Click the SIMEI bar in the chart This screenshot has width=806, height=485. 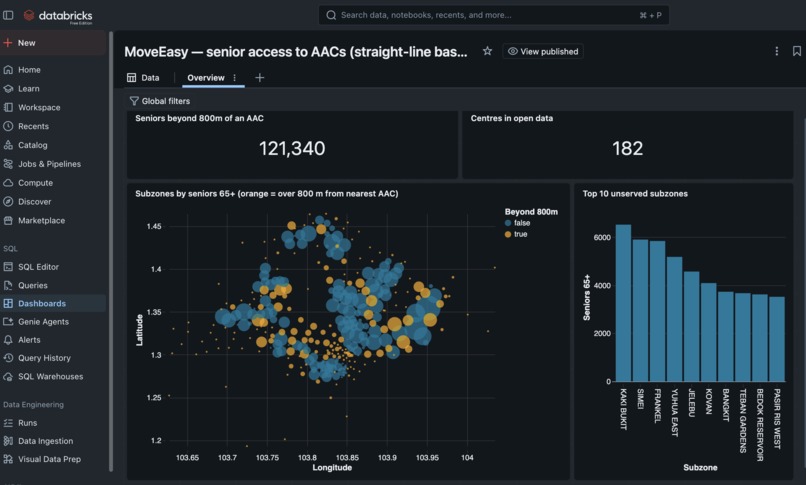click(x=640, y=310)
